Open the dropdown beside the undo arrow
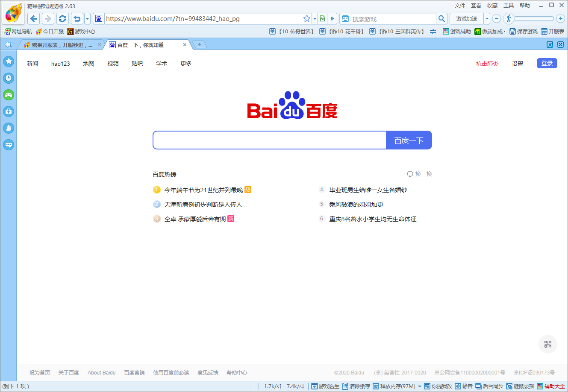Viewport: 568px width, 392px height. click(88, 19)
